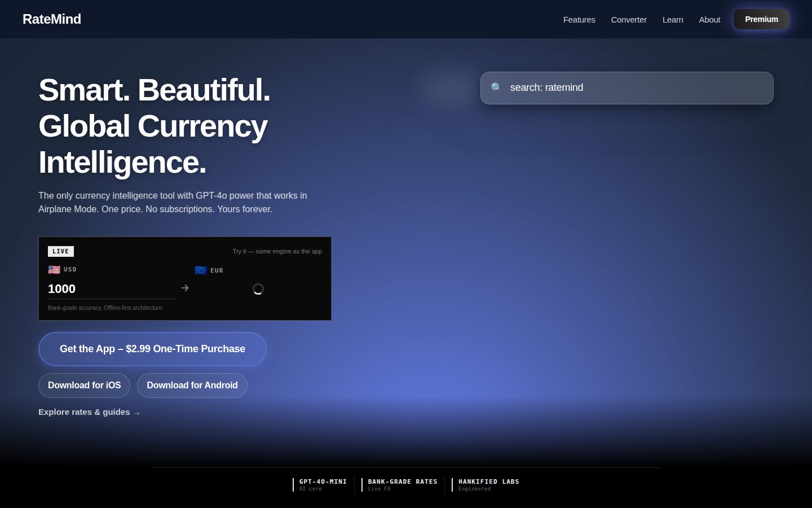Focus the 1000 amount input
The image size is (812, 508).
pyautogui.click(x=112, y=289)
